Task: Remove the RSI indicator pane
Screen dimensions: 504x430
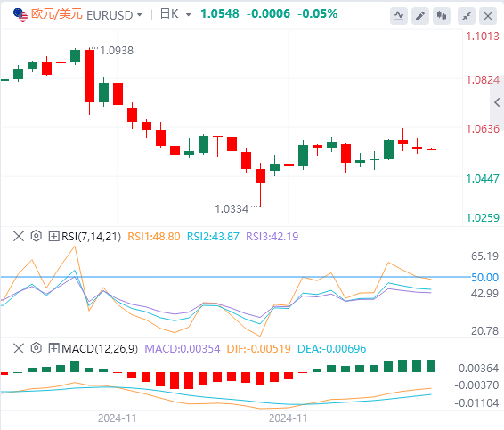Action: pos(19,237)
